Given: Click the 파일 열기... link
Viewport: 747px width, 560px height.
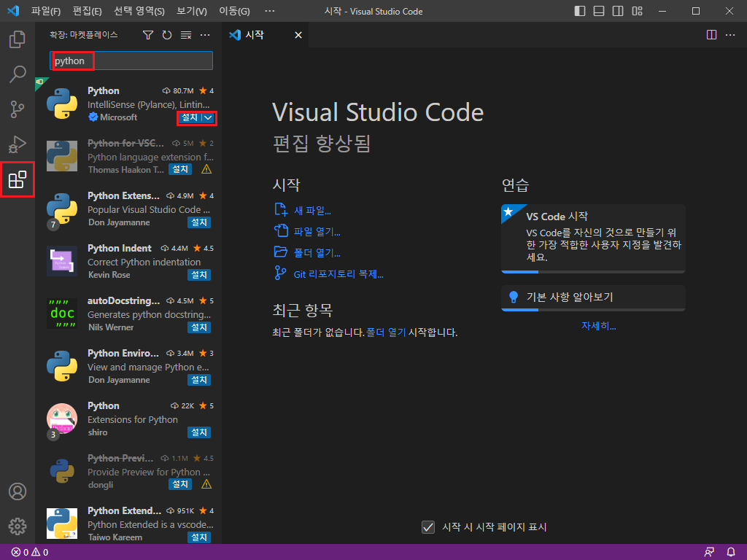Looking at the screenshot, I should (317, 232).
